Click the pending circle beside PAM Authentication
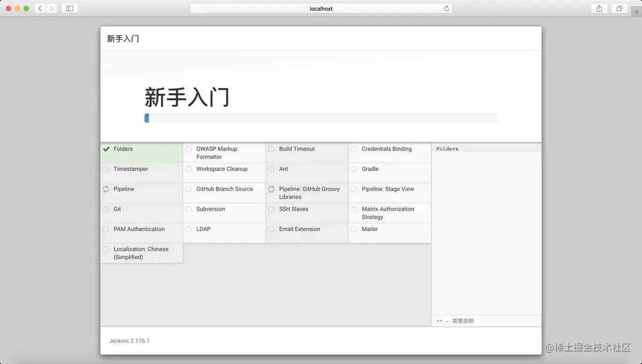The width and height of the screenshot is (642, 364). (106, 229)
